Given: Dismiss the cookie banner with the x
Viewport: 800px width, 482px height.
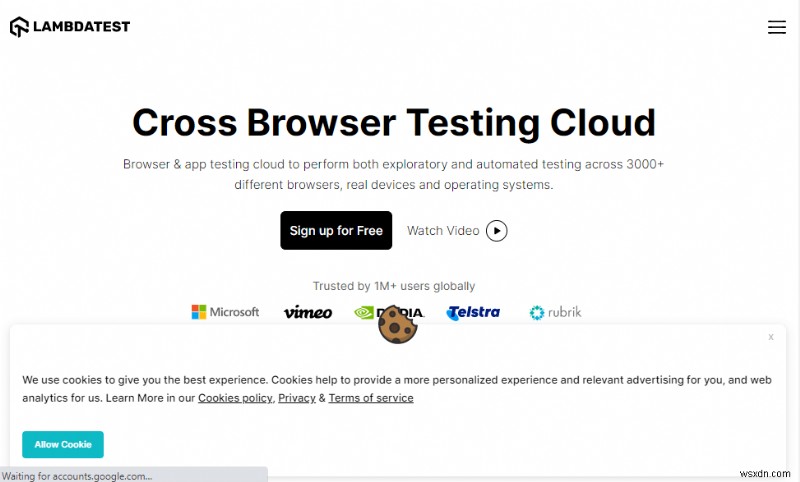Looking at the screenshot, I should 771,337.
